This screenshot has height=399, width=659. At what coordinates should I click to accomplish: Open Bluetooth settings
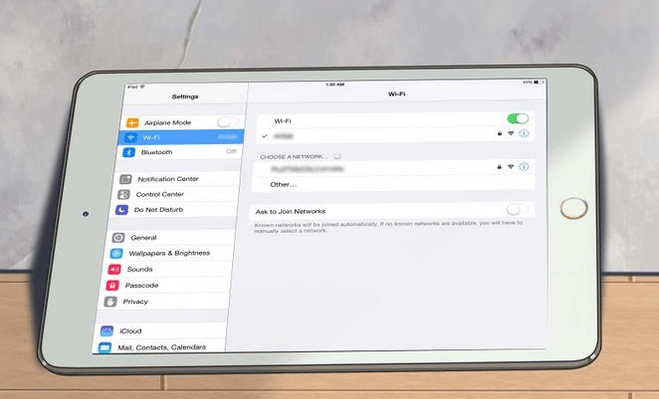click(x=180, y=152)
